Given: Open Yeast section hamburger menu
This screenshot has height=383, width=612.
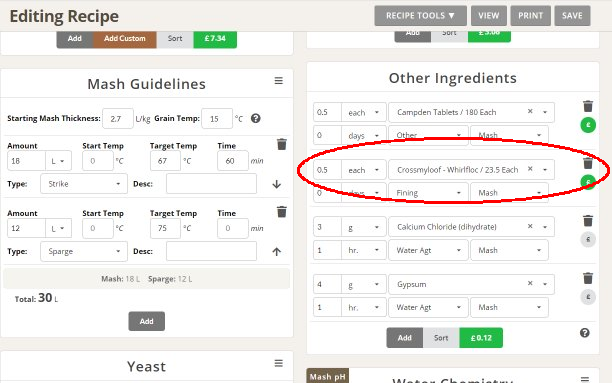Looking at the screenshot, I should tap(278, 363).
